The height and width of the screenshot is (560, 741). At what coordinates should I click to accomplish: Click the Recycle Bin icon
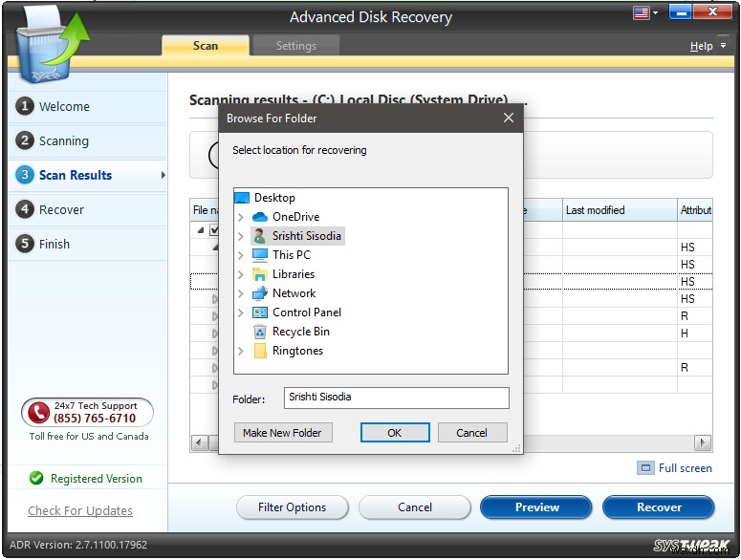pyautogui.click(x=260, y=332)
